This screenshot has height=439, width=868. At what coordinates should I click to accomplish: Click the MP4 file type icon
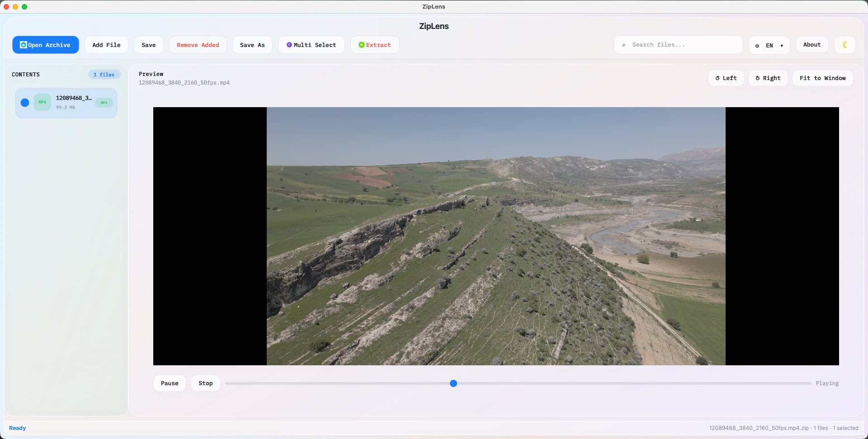42,102
